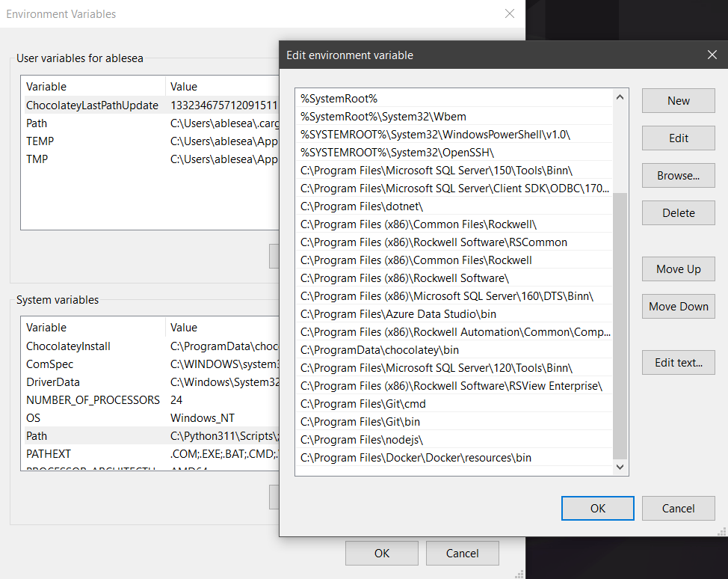
Task: Select the WindowsPowerShell\v1.0\ path entry
Action: click(x=454, y=135)
